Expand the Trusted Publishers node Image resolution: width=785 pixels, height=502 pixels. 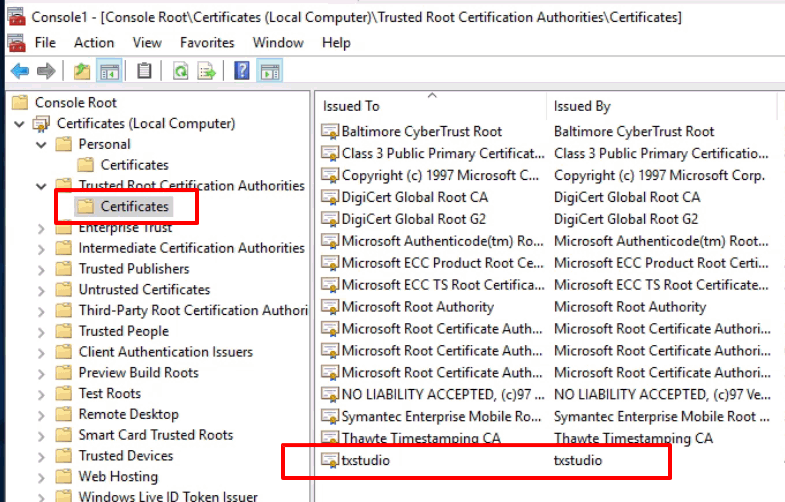pyautogui.click(x=41, y=270)
